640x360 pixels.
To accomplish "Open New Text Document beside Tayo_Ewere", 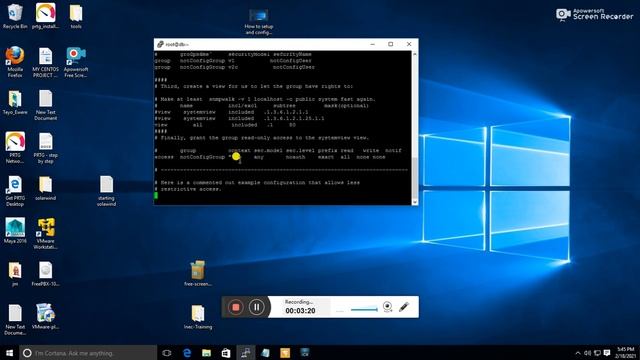I will click(x=45, y=105).
